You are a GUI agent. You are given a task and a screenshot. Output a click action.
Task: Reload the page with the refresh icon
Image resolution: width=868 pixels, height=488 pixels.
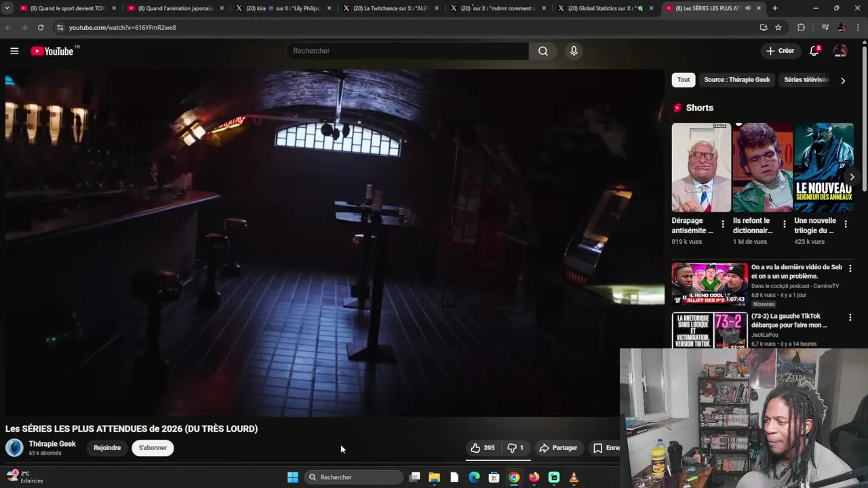click(41, 27)
